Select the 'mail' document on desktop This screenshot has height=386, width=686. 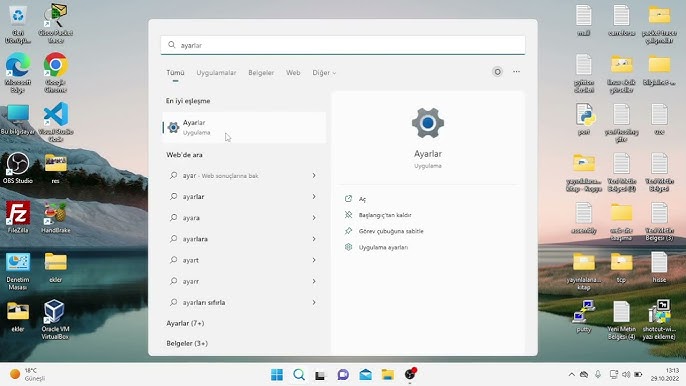click(x=583, y=20)
